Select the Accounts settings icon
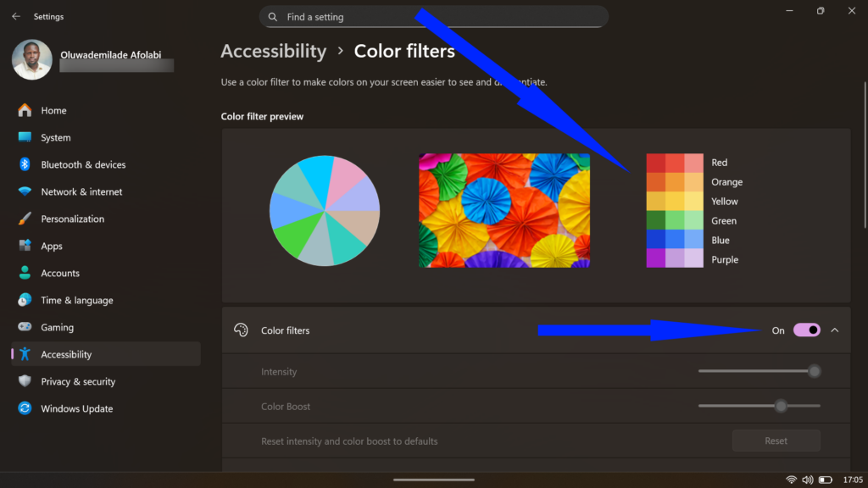This screenshot has width=868, height=488. pos(24,273)
